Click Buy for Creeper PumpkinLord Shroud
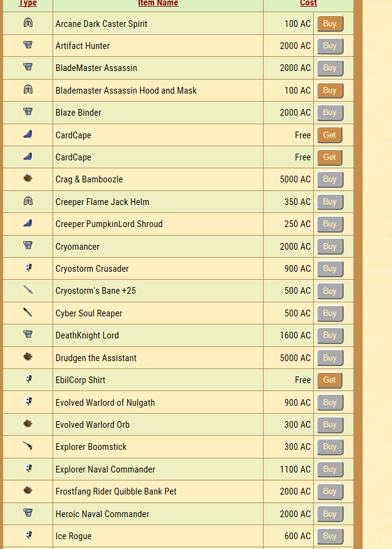The height and width of the screenshot is (549, 392). (x=330, y=224)
